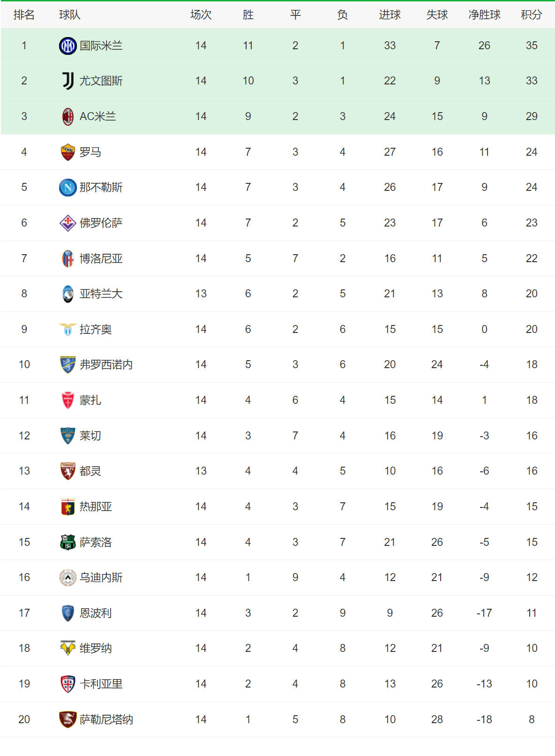
Task: Click the Cagliari club crest icon
Action: click(68, 684)
